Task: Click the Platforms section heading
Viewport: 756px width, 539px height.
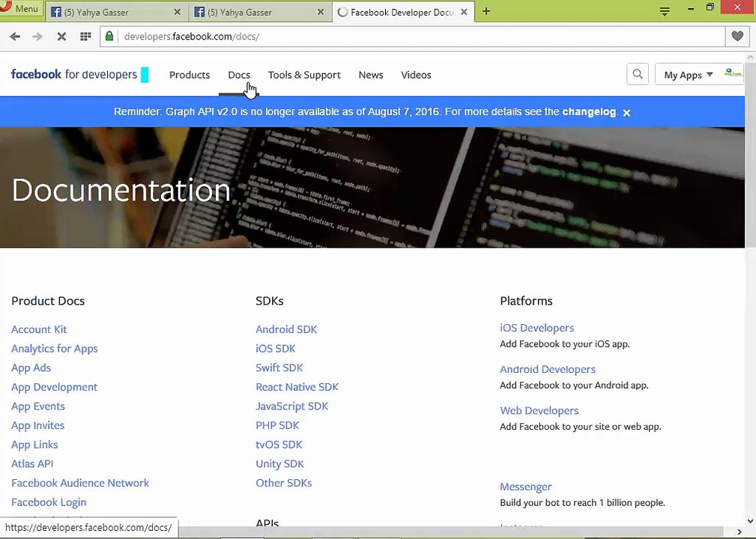Action: click(x=526, y=301)
